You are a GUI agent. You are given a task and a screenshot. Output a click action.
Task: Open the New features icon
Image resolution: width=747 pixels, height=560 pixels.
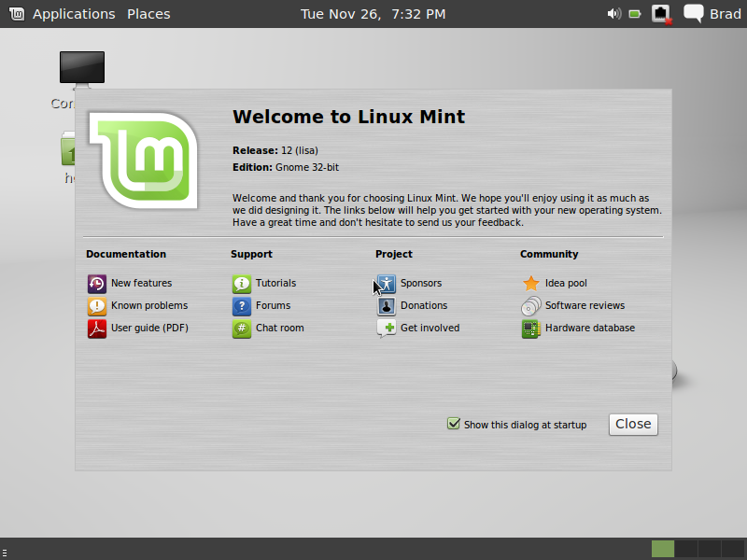[x=97, y=284]
